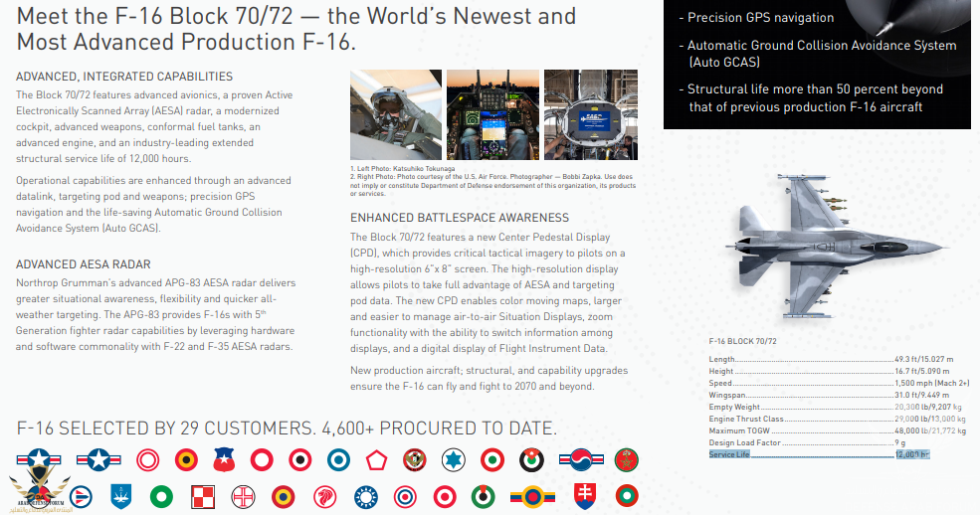Click the Enhanced Battlespace Awareness heading
The height and width of the screenshot is (515, 980).
[x=460, y=218]
